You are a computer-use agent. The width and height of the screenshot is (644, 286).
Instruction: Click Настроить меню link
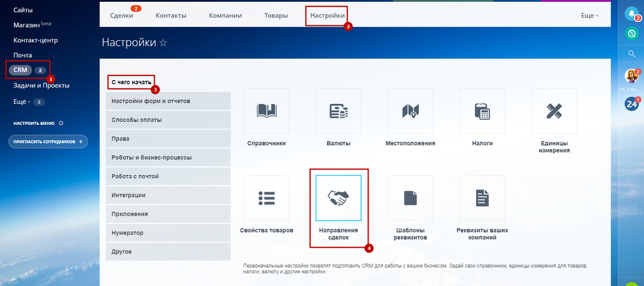[34, 123]
